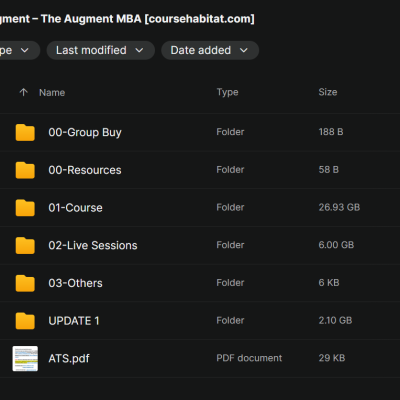
Task: Click the Folder type in UPDATE 1 row
Action: 230,320
